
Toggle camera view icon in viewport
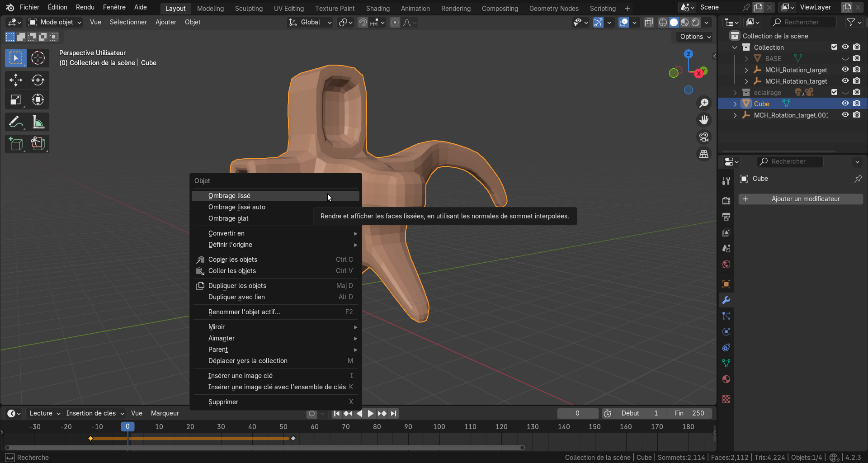[x=704, y=137]
